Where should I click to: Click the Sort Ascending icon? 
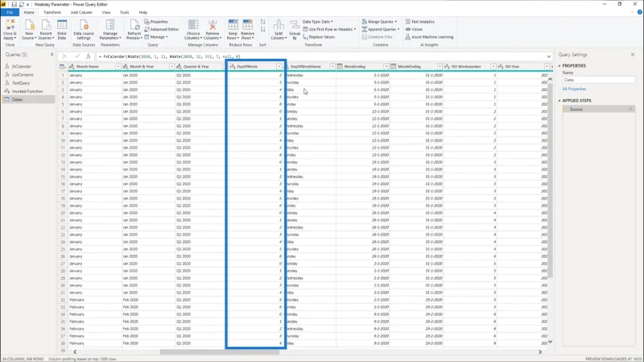(263, 22)
